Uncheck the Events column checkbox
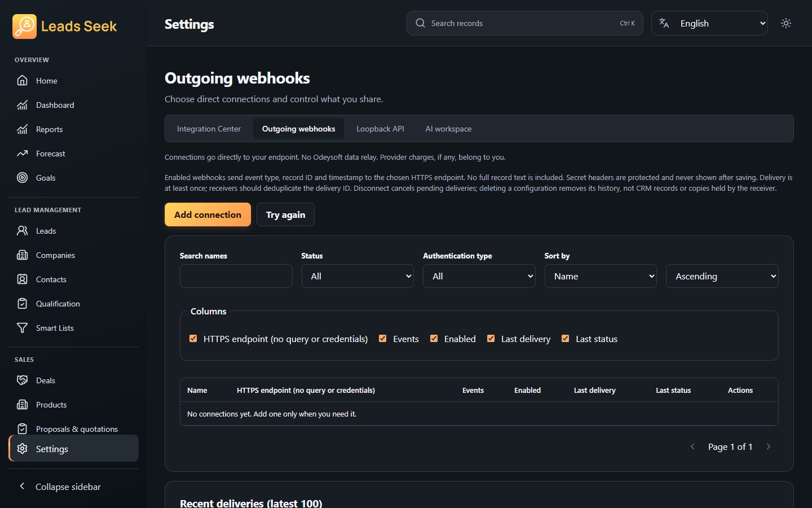This screenshot has height=508, width=812. [x=383, y=339]
